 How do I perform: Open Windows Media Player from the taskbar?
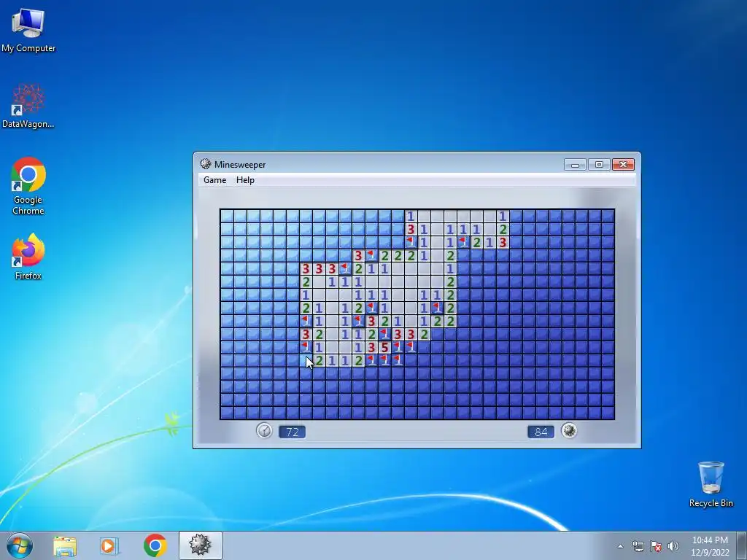109,545
